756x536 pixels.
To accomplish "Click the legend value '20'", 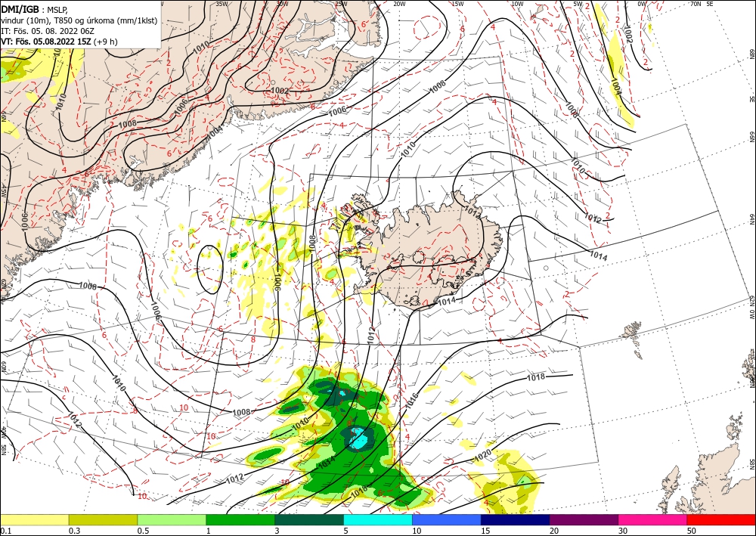I will [554, 531].
